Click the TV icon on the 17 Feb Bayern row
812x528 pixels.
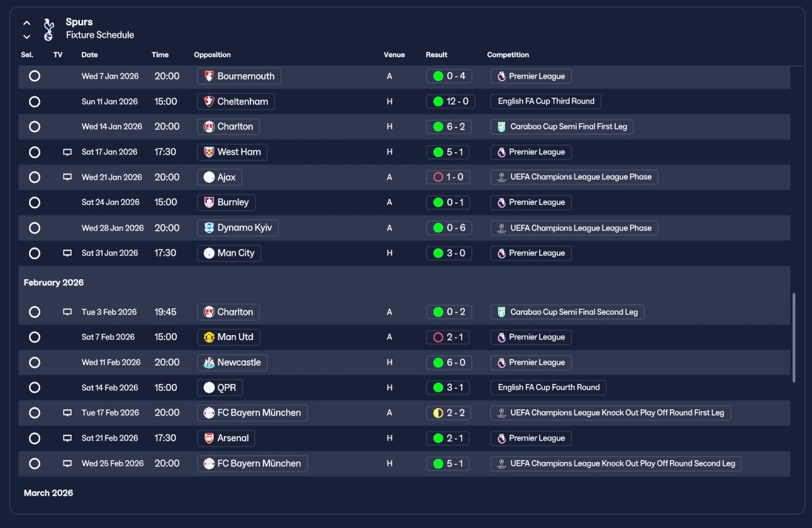[x=67, y=413]
